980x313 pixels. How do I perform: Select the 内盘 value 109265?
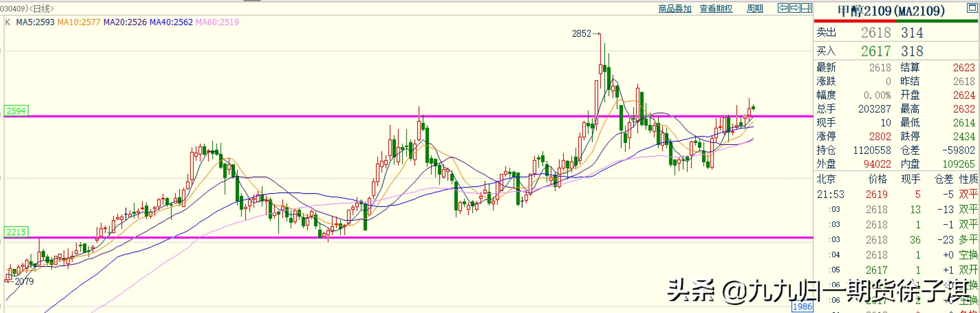959,164
